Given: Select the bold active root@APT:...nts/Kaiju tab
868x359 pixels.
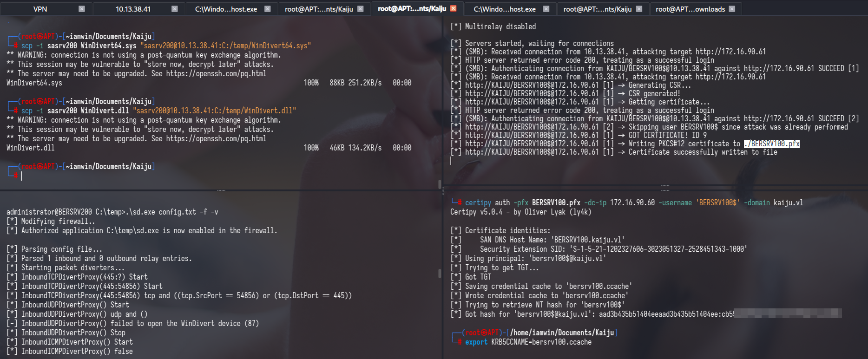Looking at the screenshot, I should pyautogui.click(x=412, y=8).
